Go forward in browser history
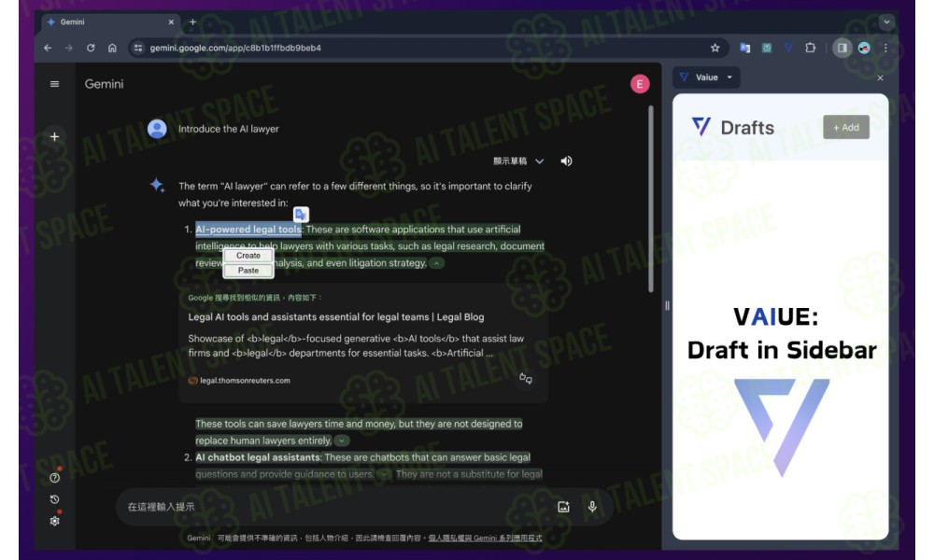This screenshot has height=560, width=934. point(68,48)
